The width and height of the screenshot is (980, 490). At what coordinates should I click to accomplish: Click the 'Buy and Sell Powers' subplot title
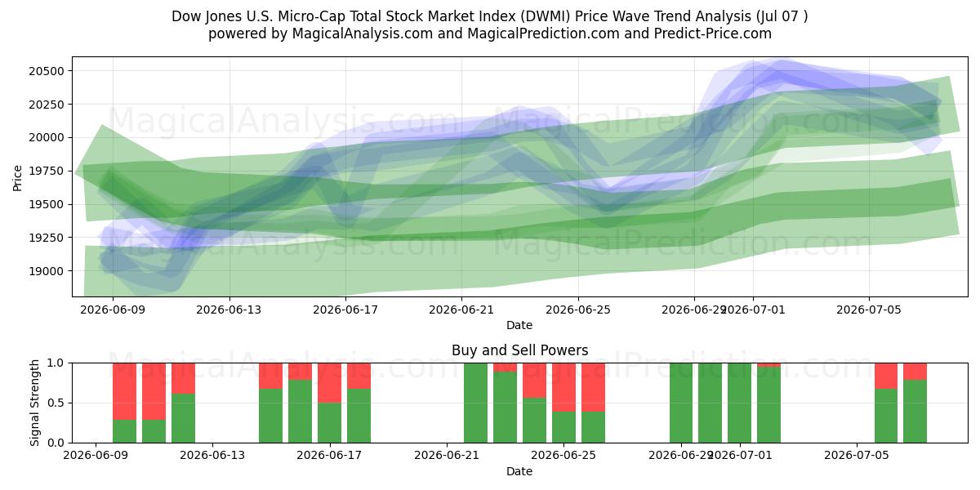click(519, 350)
